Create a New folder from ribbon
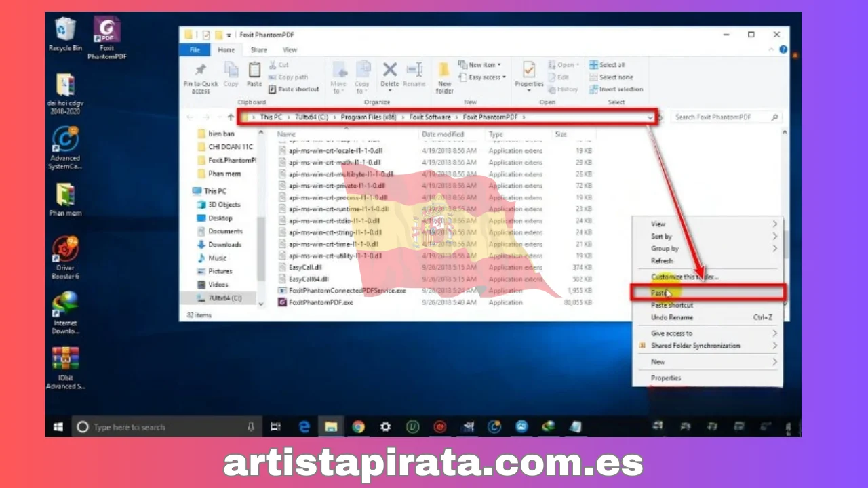Screen dimensions: 868x488 coord(444,78)
